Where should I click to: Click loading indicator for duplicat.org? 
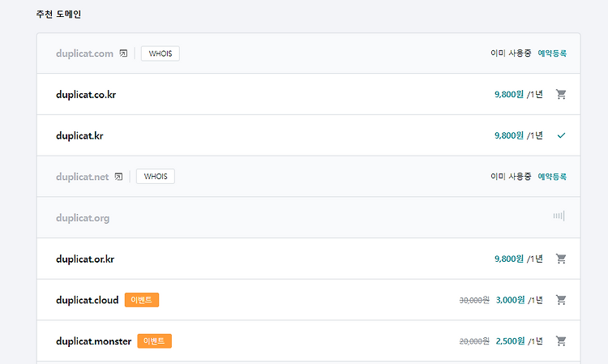click(559, 216)
